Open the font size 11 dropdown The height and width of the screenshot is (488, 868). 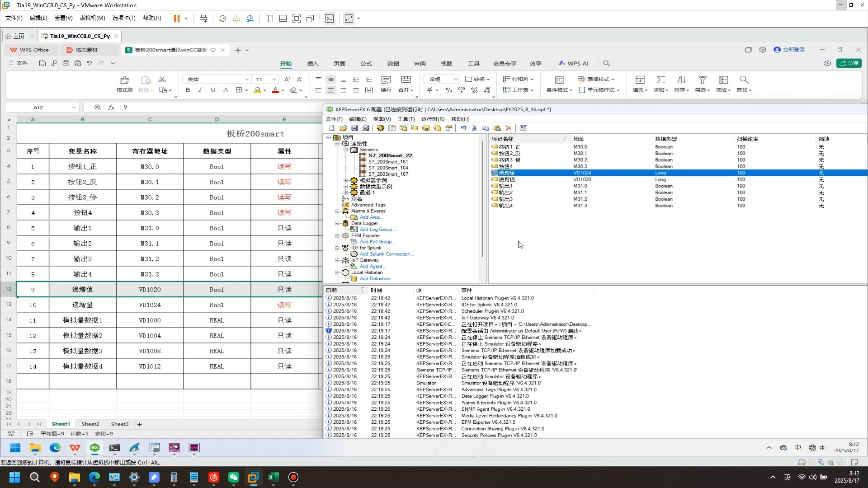point(274,80)
